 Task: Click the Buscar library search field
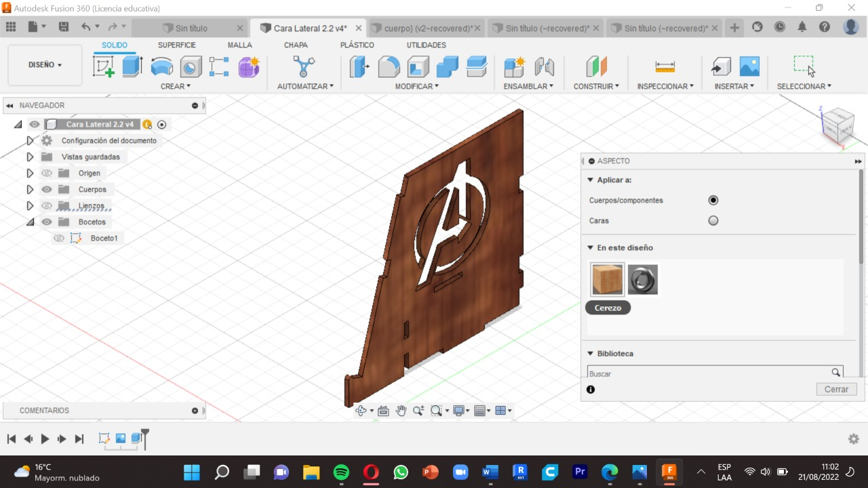pos(715,373)
